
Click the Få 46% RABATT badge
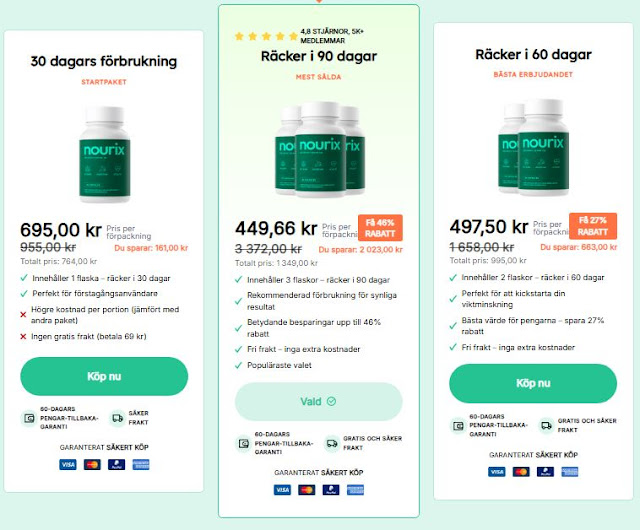click(380, 228)
